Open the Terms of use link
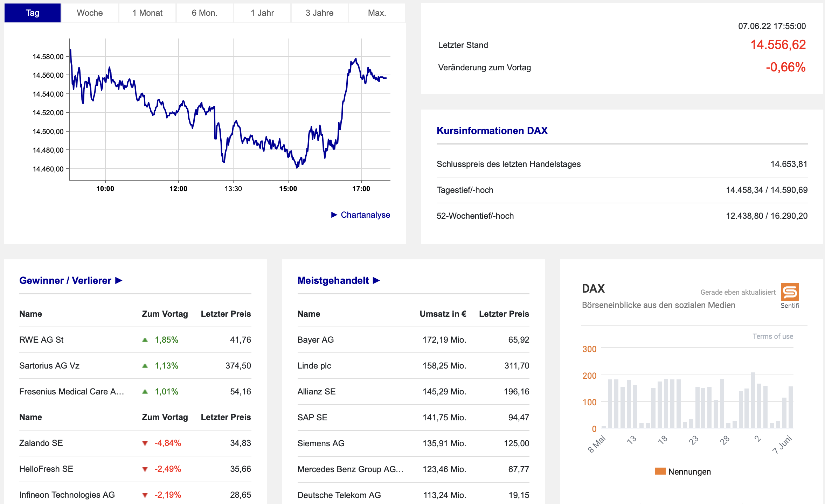The height and width of the screenshot is (504, 825). (x=773, y=336)
